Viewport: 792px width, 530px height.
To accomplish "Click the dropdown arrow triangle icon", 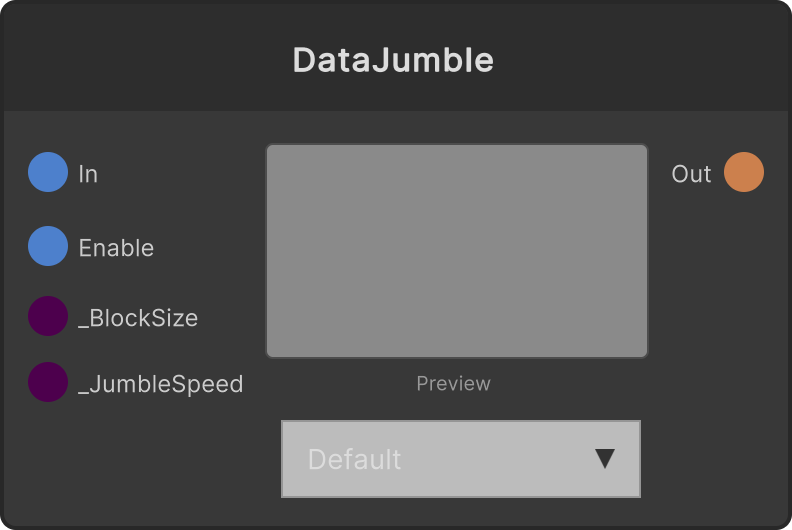I will click(x=605, y=459).
